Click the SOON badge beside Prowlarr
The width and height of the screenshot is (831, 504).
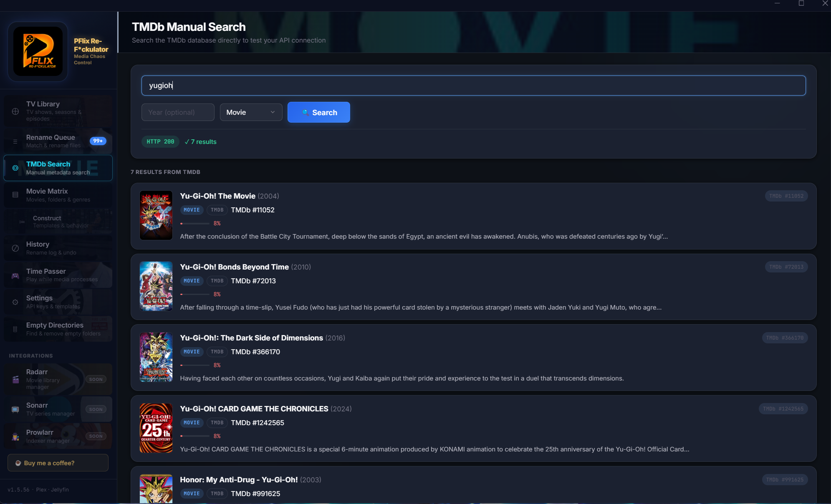click(x=96, y=436)
